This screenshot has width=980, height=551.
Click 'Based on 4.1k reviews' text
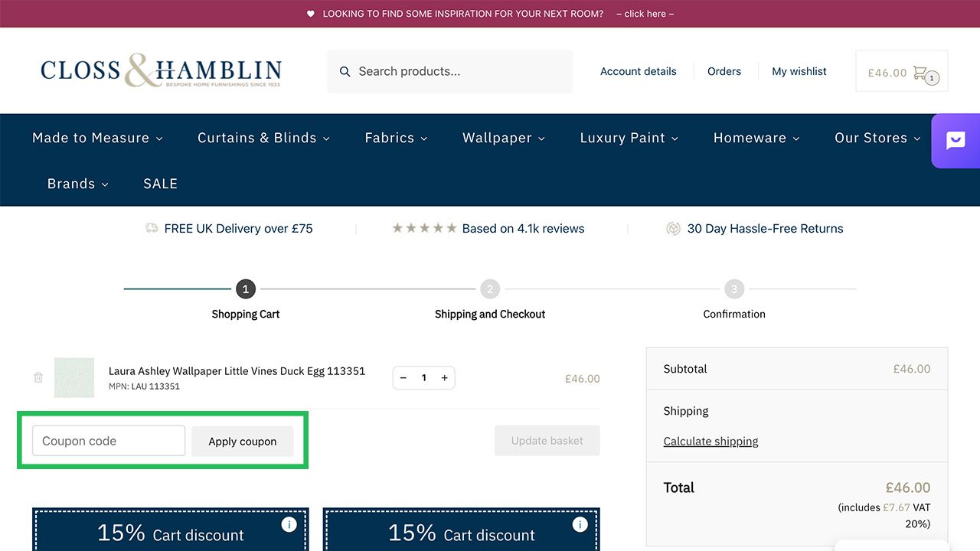coord(523,228)
